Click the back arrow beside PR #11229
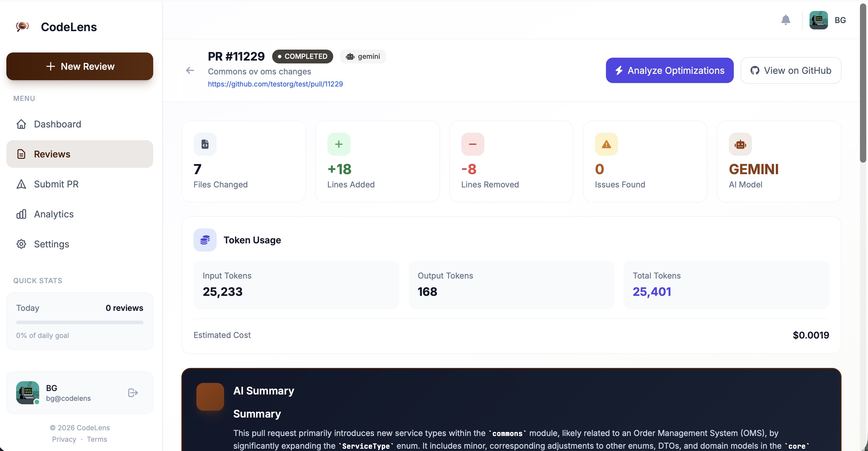Screen dimensions: 868x451 tap(190, 70)
